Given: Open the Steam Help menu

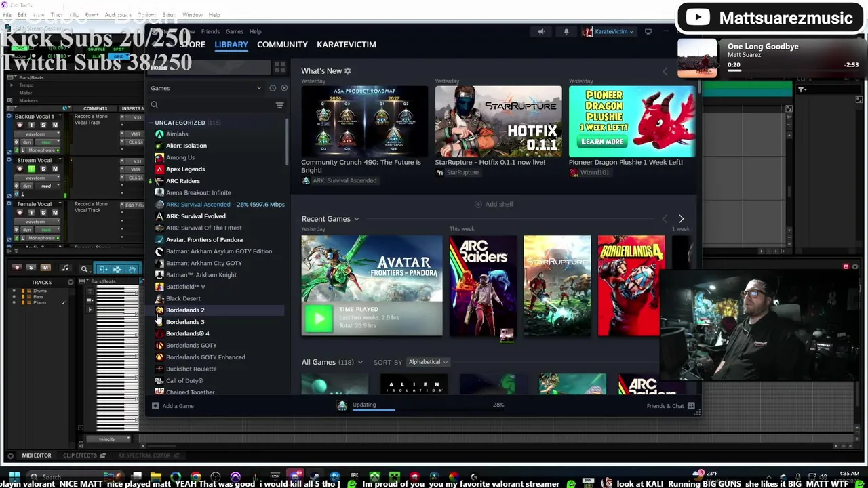Looking at the screenshot, I should tap(255, 31).
